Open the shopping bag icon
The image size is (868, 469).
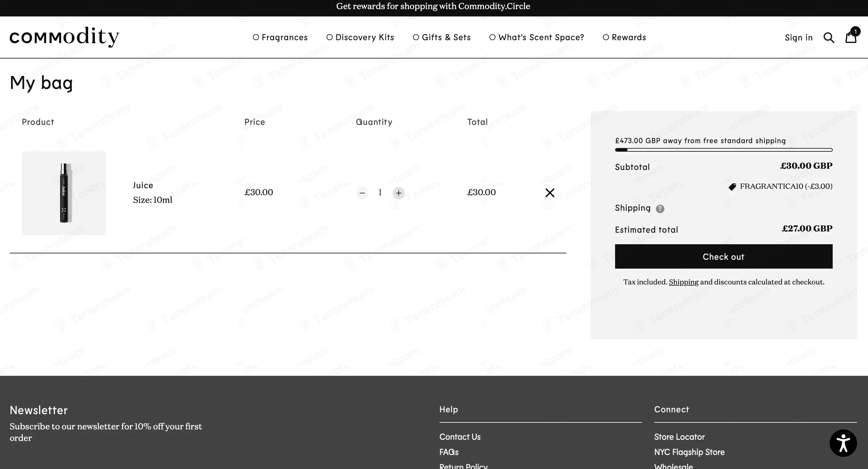click(x=851, y=37)
